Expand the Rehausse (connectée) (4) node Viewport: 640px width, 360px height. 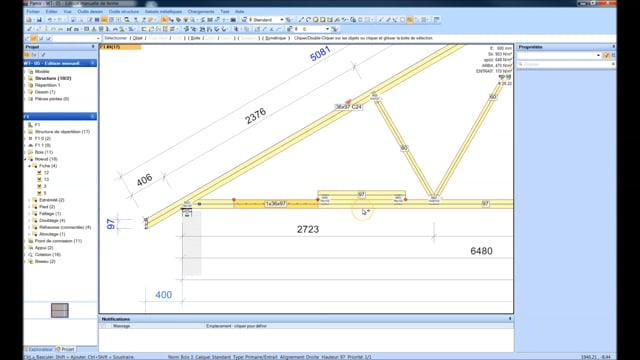(x=29, y=227)
